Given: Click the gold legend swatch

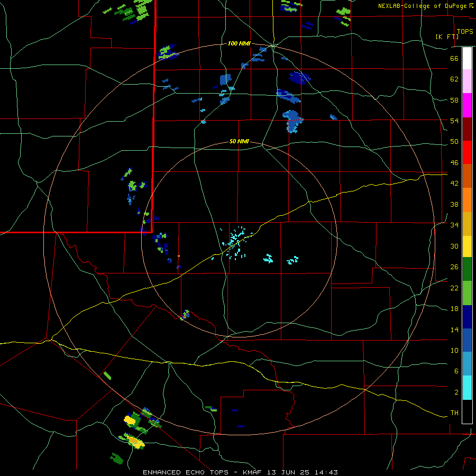Looking at the screenshot, I should (x=467, y=224).
